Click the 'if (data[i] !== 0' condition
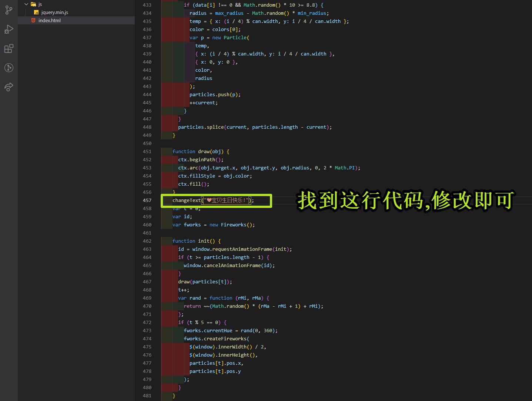The image size is (532, 401). pos(254,5)
